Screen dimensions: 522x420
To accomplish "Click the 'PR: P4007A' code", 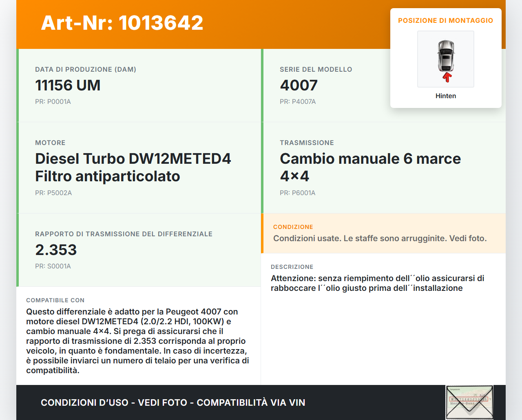I will point(298,101).
